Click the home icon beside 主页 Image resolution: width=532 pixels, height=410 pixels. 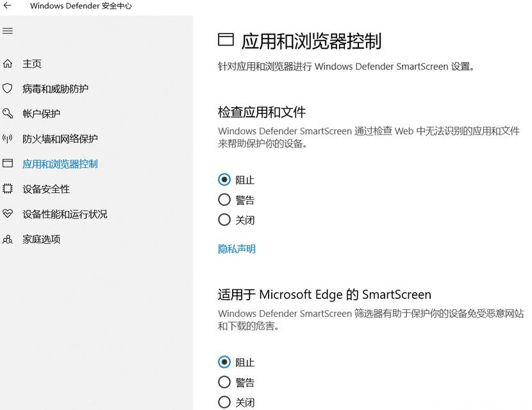coord(8,64)
